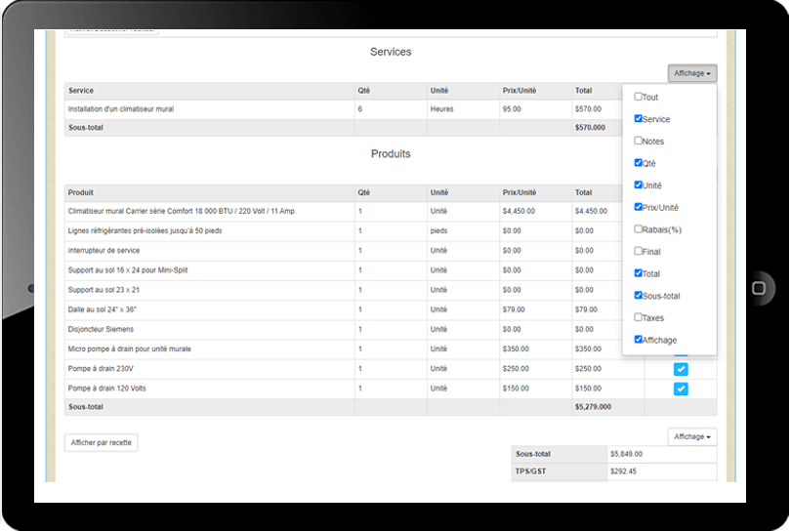Viewport: 791px width, 532px height.
Task: Check the Tout option
Action: (x=638, y=97)
